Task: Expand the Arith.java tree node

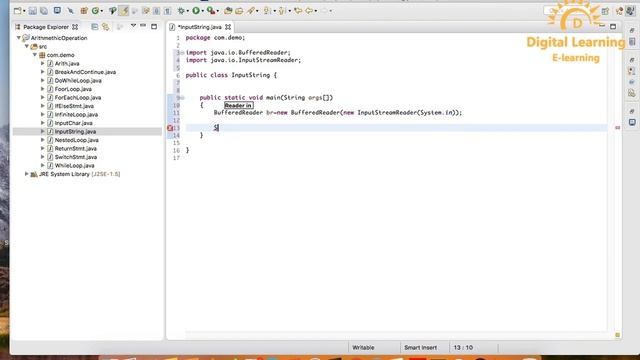Action: (42, 64)
